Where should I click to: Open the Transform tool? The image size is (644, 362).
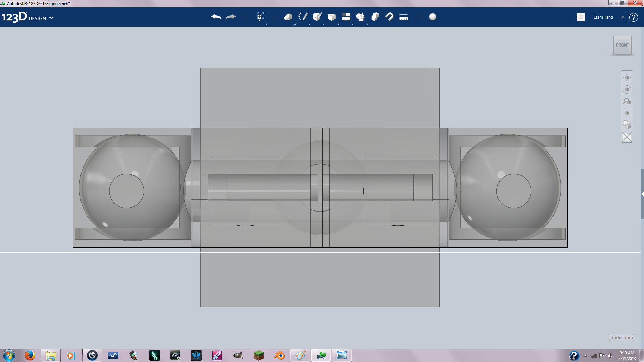tap(260, 17)
